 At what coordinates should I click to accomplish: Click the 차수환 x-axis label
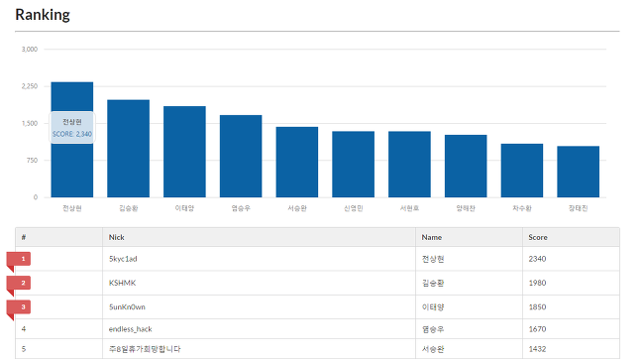522,208
